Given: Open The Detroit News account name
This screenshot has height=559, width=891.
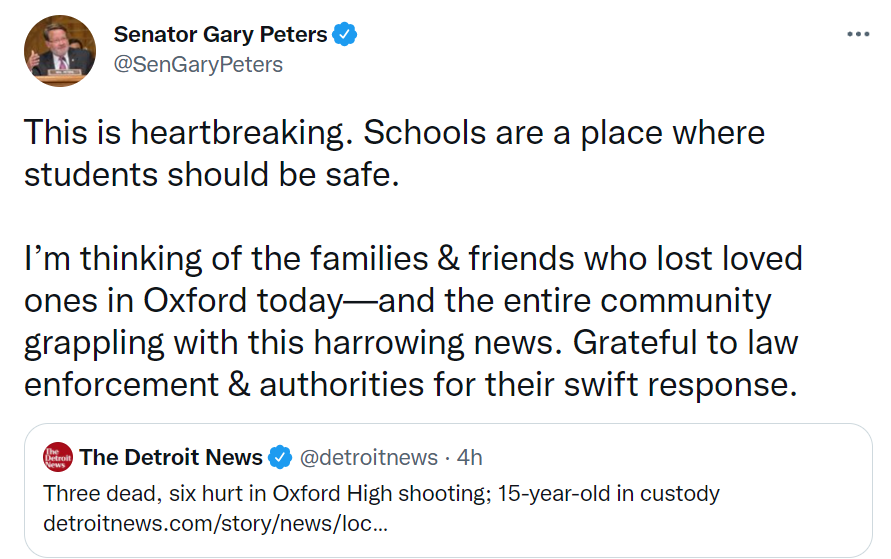Looking at the screenshot, I should click(171, 458).
